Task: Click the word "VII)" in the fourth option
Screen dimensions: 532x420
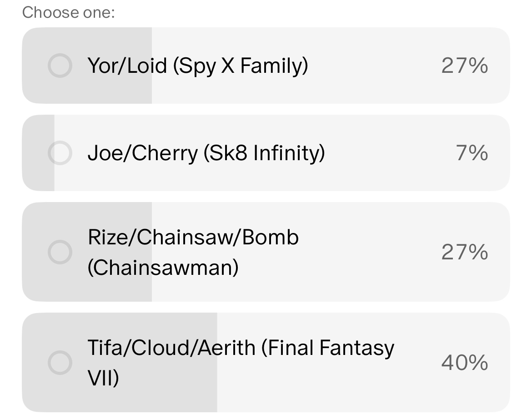Action: coord(103,378)
